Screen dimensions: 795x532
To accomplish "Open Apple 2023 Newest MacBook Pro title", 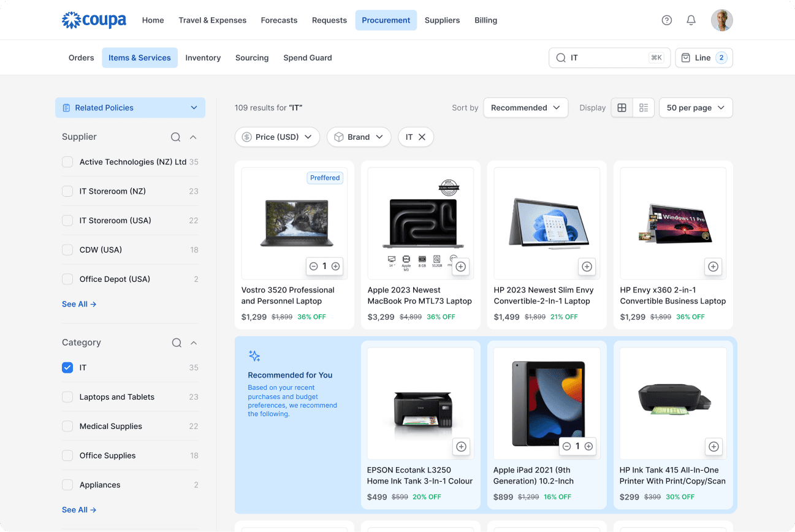I will click(420, 295).
